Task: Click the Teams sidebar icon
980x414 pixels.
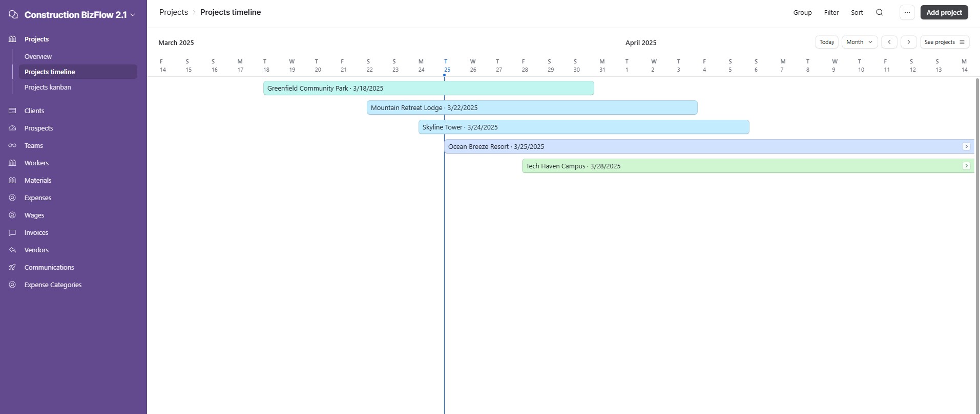Action: click(13, 145)
